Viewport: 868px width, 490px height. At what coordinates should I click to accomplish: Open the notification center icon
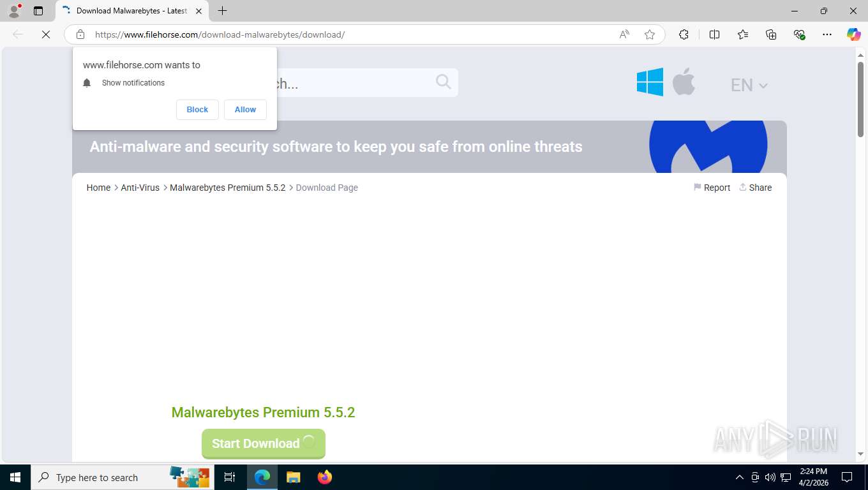[x=847, y=477]
